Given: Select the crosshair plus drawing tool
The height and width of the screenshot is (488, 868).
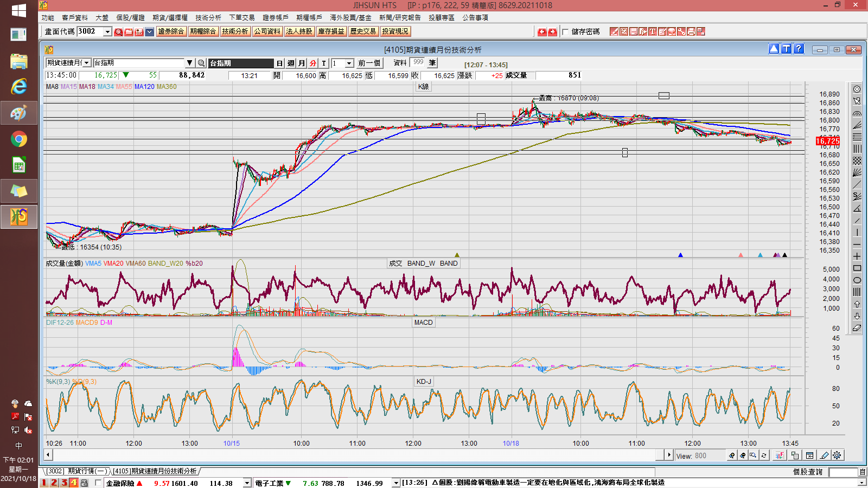Looking at the screenshot, I should [x=857, y=256].
